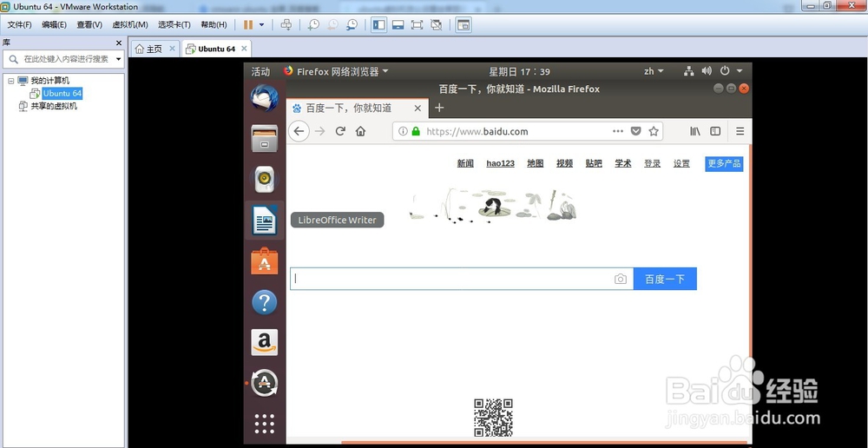Viewport: 868px width, 448px height.
Task: Open Ubuntu Software store icon
Action: tap(264, 260)
